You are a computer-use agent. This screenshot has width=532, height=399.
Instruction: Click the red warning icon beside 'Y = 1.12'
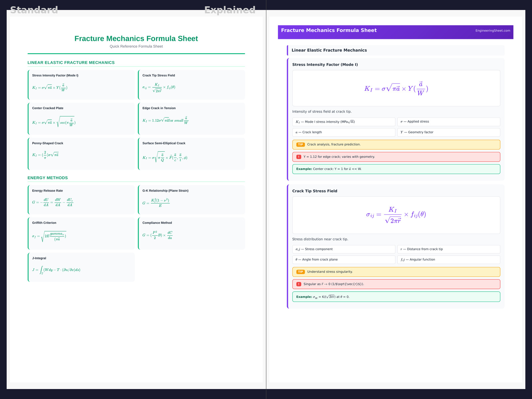click(299, 157)
